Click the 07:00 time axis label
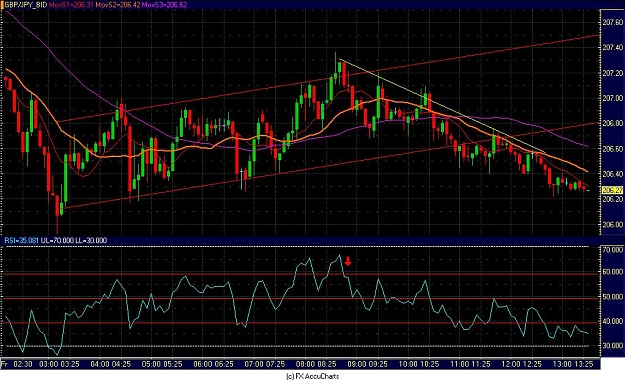 (254, 364)
